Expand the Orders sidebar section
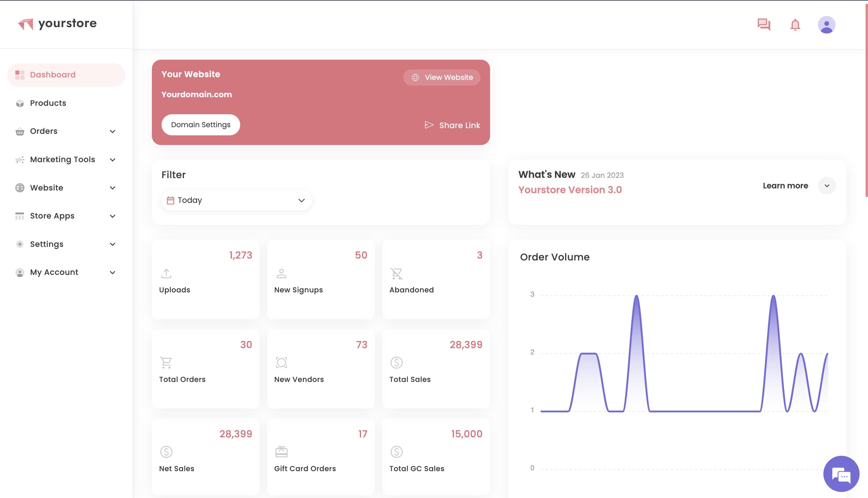Image resolution: width=868 pixels, height=498 pixels. (113, 131)
